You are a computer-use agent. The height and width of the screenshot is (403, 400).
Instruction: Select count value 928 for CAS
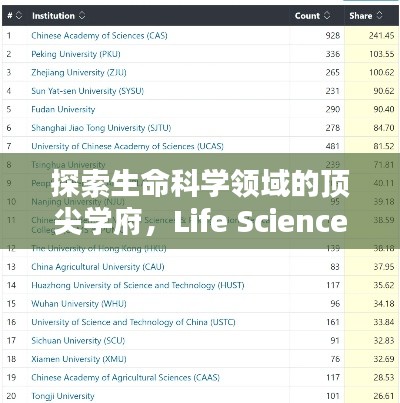click(x=333, y=35)
